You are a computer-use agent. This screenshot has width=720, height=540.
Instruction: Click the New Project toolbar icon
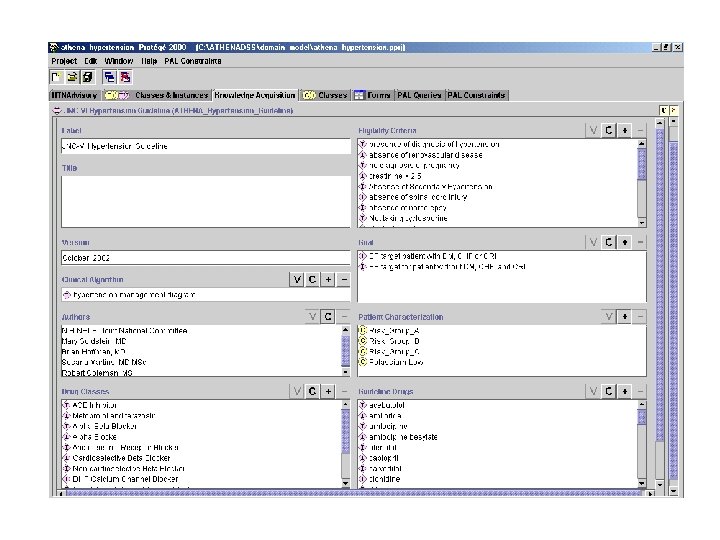click(x=56, y=77)
